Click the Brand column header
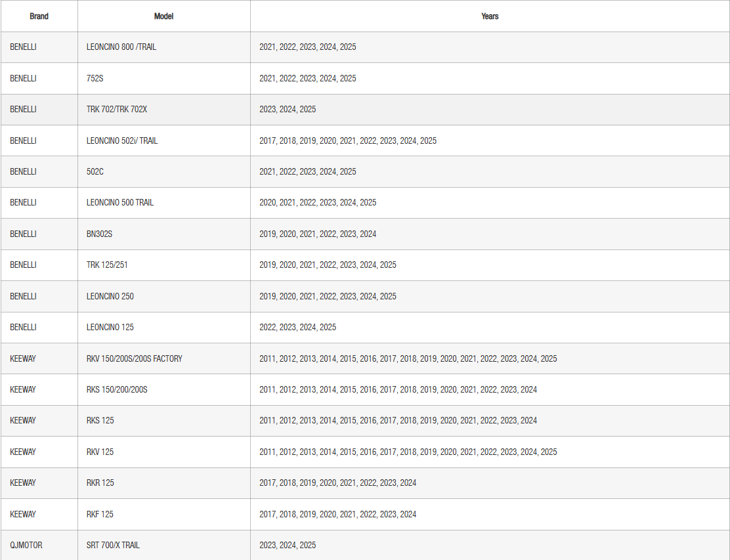 (39, 16)
